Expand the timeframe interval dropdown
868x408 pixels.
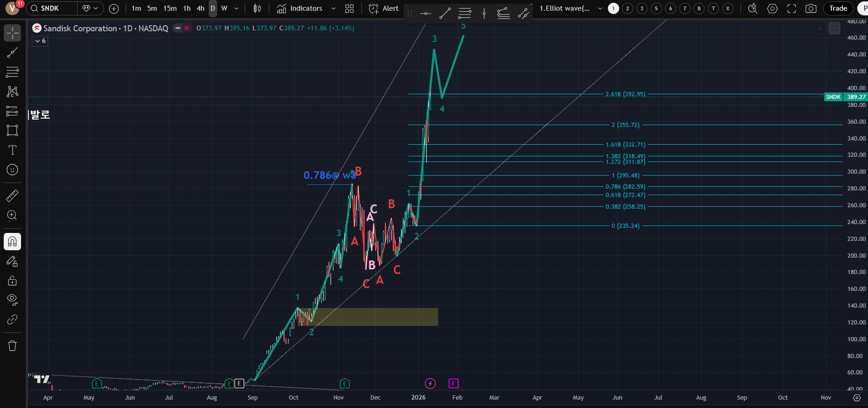[236, 8]
